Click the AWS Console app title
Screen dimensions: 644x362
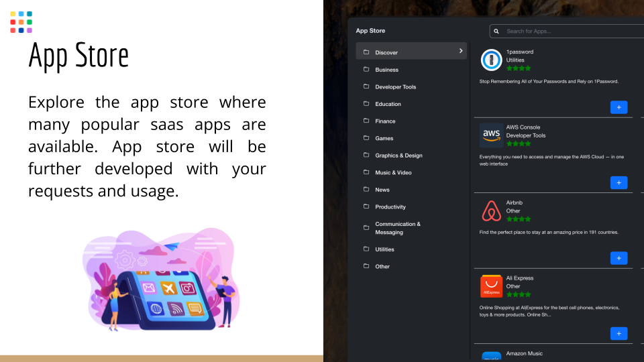tap(523, 127)
